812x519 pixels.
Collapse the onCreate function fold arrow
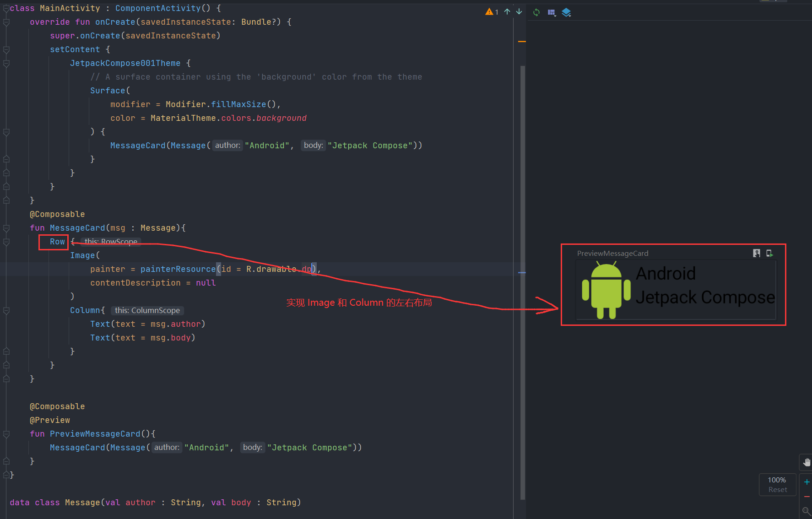click(6, 22)
